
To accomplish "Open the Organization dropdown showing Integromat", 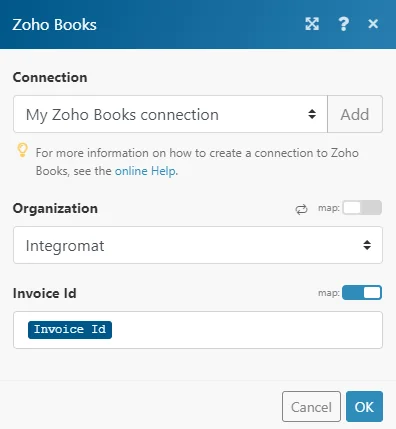I will tap(198, 245).
